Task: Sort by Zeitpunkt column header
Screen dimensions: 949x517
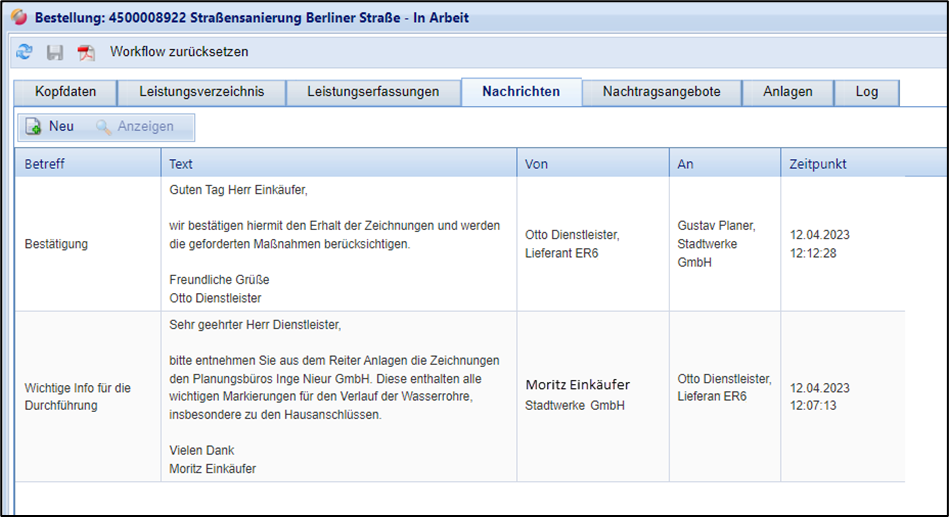Action: tap(840, 164)
